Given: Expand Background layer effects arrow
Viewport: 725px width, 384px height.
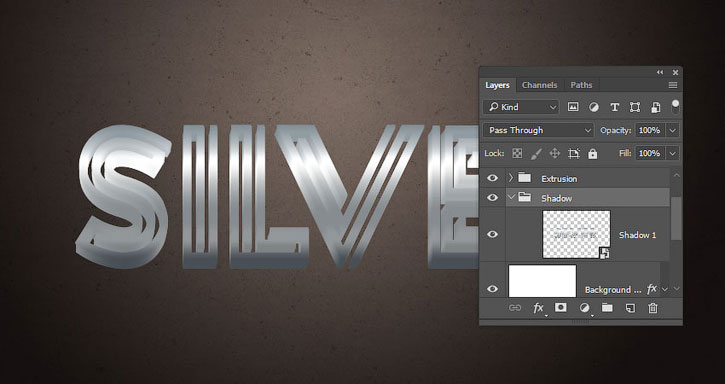Looking at the screenshot, I should (665, 290).
